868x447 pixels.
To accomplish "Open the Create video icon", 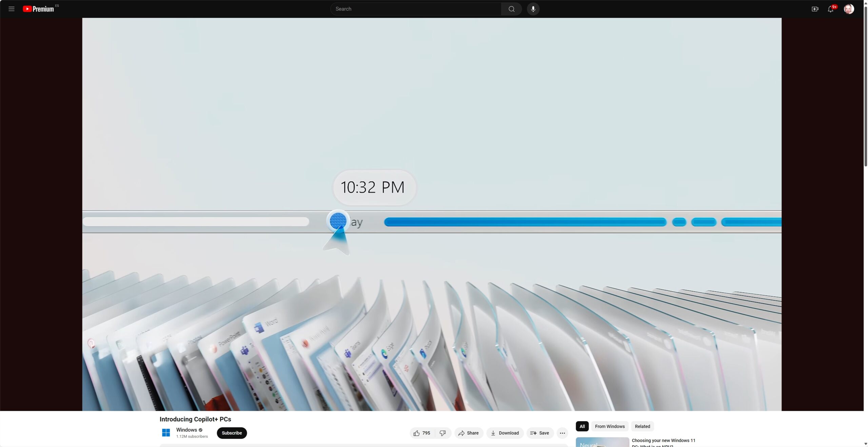I will [815, 9].
